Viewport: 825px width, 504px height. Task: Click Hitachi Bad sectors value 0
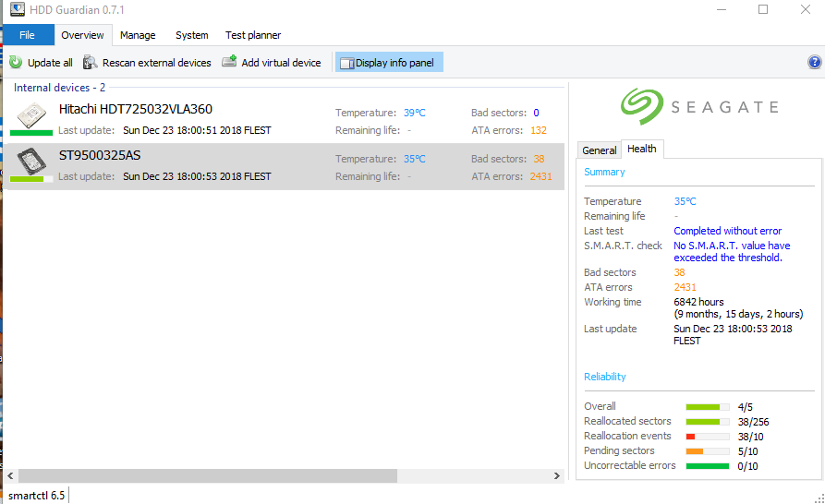(x=536, y=113)
